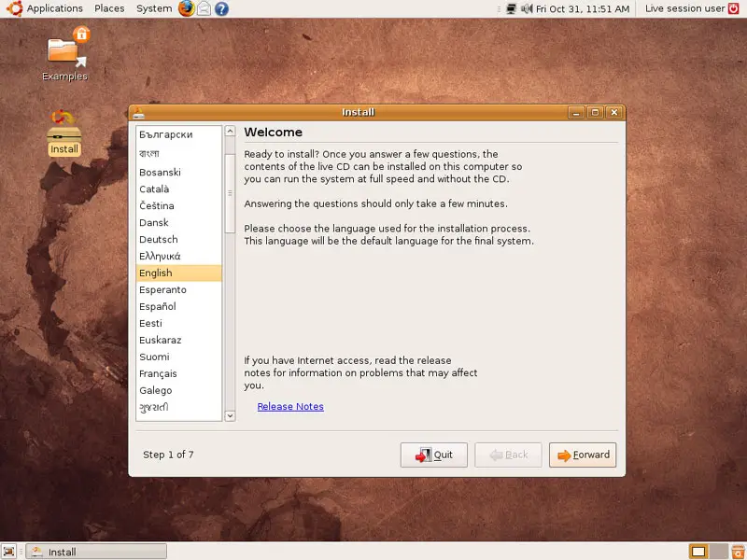This screenshot has height=560, width=747.
Task: Open the mail client icon in the top panel
Action: tap(204, 8)
